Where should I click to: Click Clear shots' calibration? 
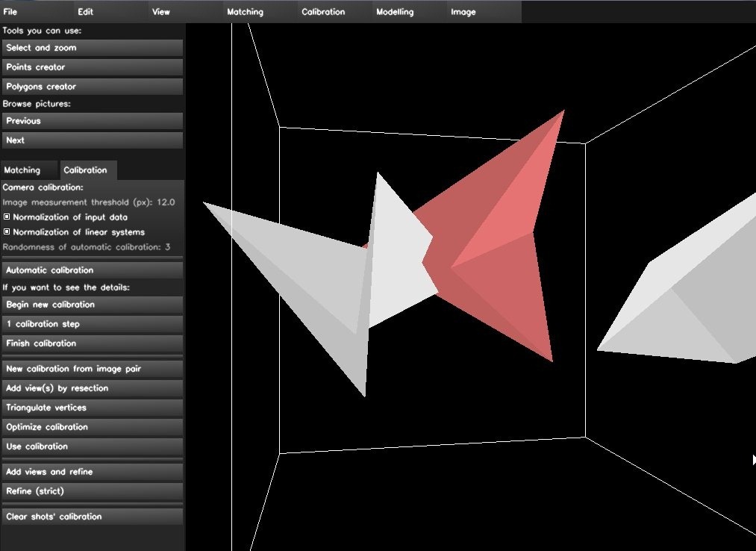[x=93, y=517]
